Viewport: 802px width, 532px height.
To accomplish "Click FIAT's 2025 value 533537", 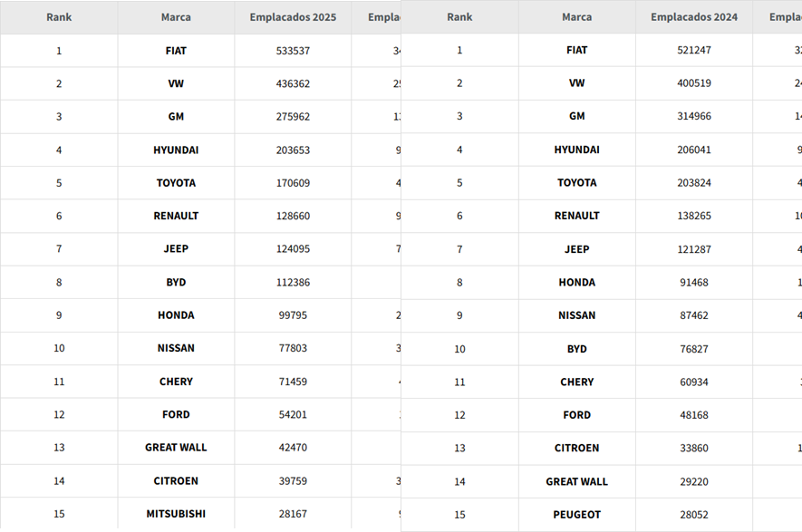I will tap(293, 51).
